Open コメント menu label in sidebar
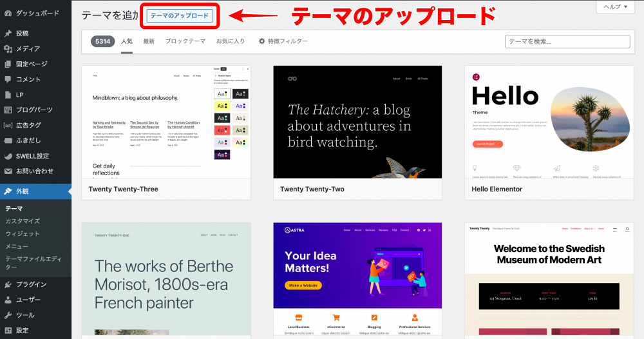 (x=28, y=79)
